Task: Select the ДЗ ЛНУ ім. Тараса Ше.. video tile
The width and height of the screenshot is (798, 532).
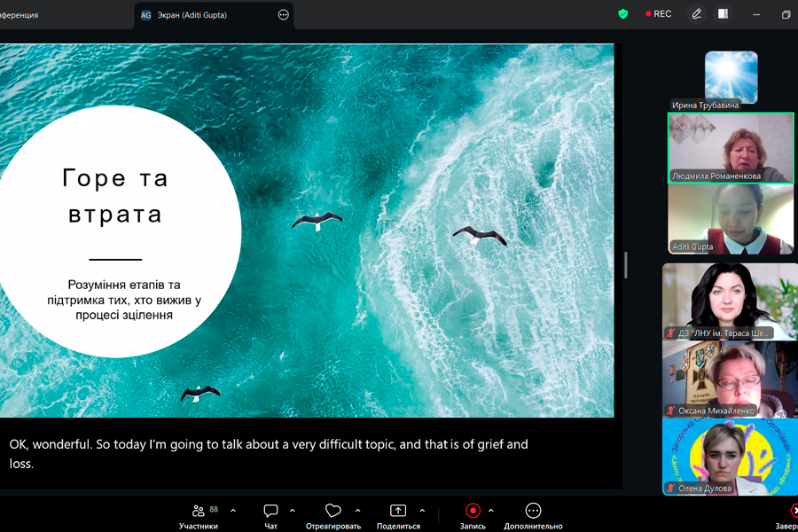Action: coord(730,301)
